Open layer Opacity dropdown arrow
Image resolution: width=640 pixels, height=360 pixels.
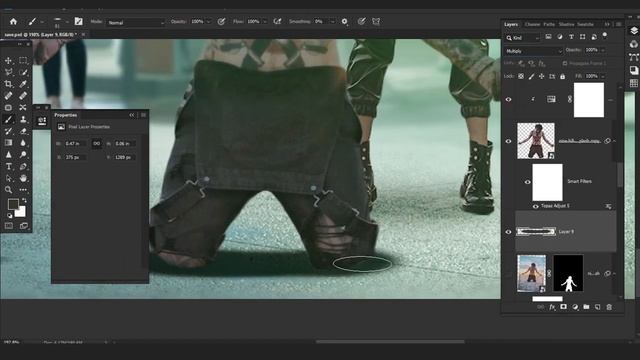(603, 50)
